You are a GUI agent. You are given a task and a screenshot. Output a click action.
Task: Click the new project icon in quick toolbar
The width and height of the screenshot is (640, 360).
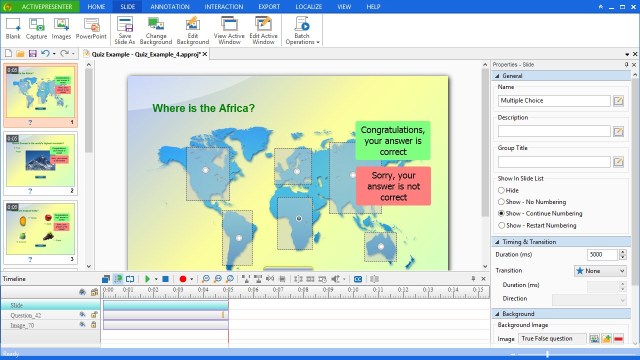[8, 53]
